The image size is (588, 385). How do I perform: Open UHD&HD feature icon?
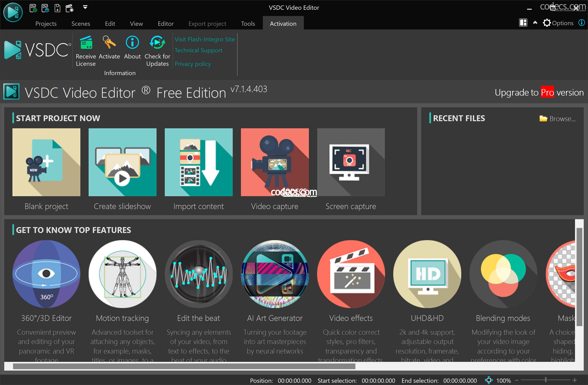coord(427,274)
